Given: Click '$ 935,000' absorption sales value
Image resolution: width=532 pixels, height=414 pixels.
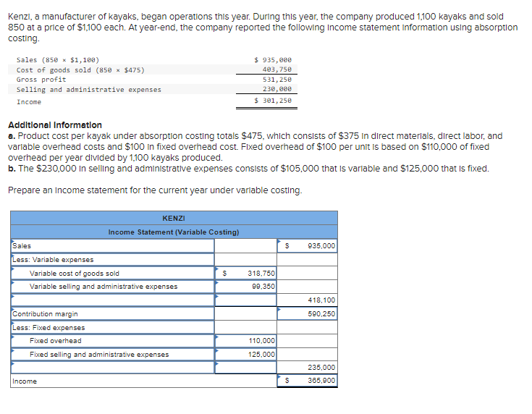Looking at the screenshot, I should point(273,60).
